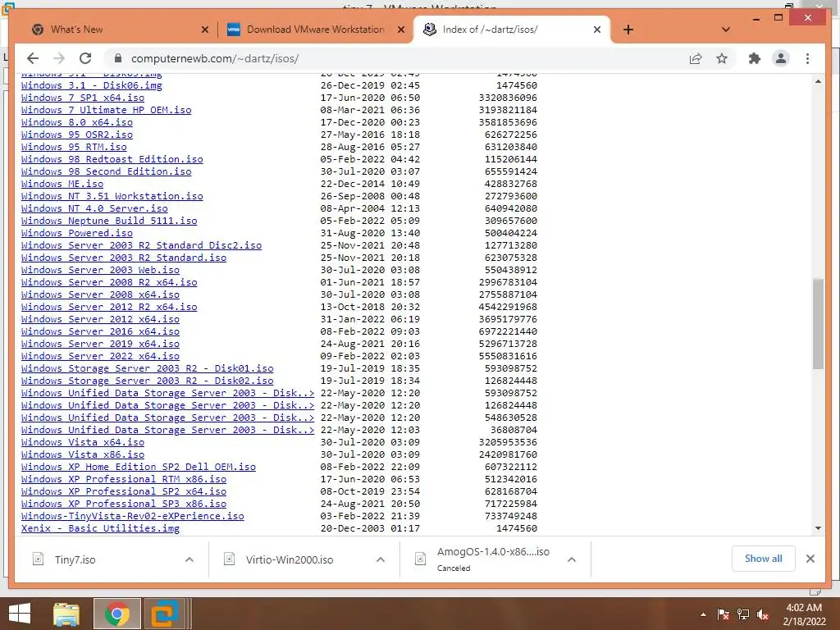Click file size 6972221440 text
This screenshot has height=630, width=840.
(x=508, y=331)
